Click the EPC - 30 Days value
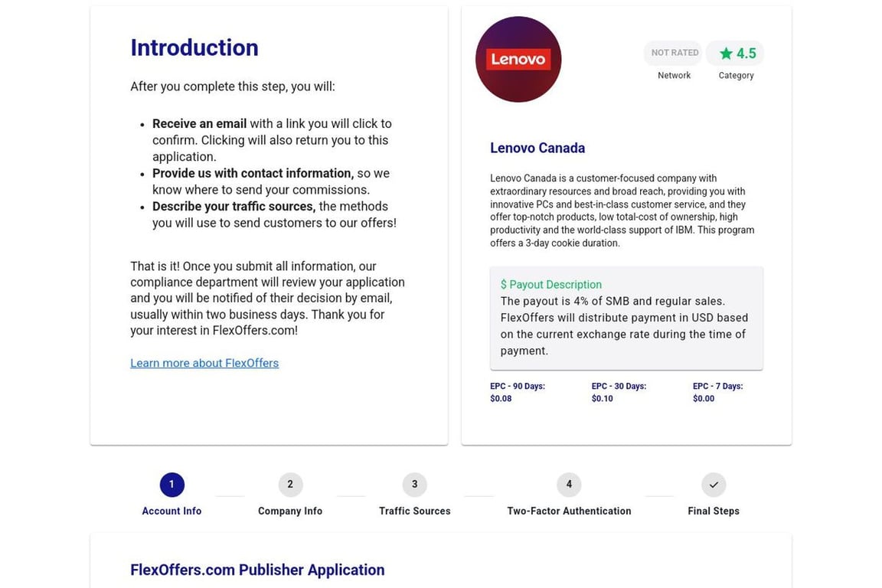 (603, 399)
